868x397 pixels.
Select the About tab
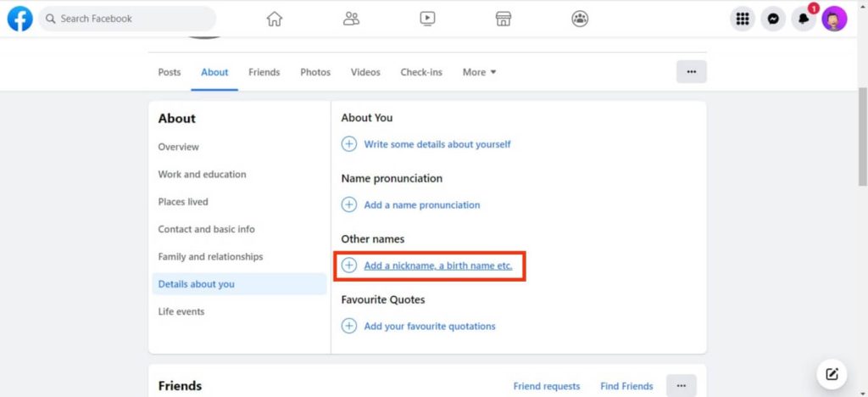coord(214,72)
